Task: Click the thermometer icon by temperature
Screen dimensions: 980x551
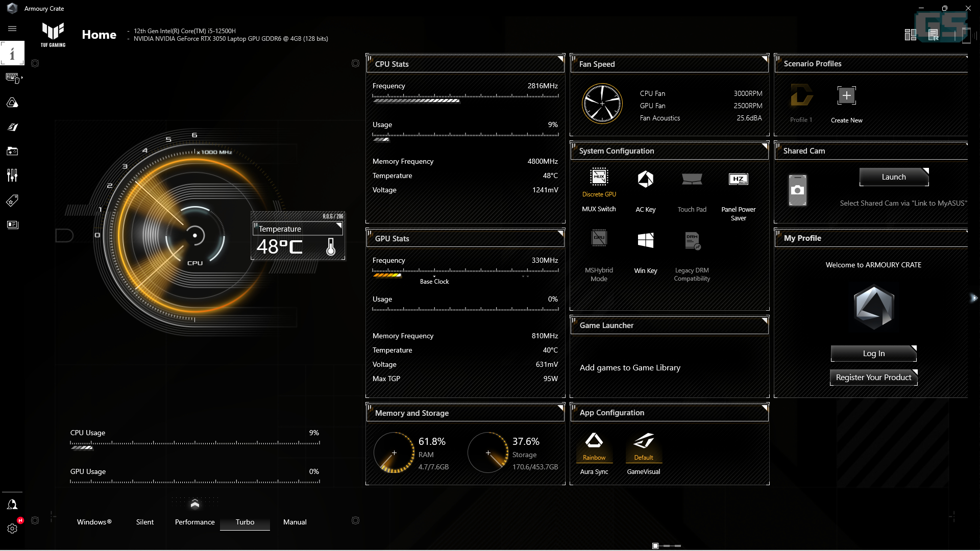Action: [x=331, y=247]
